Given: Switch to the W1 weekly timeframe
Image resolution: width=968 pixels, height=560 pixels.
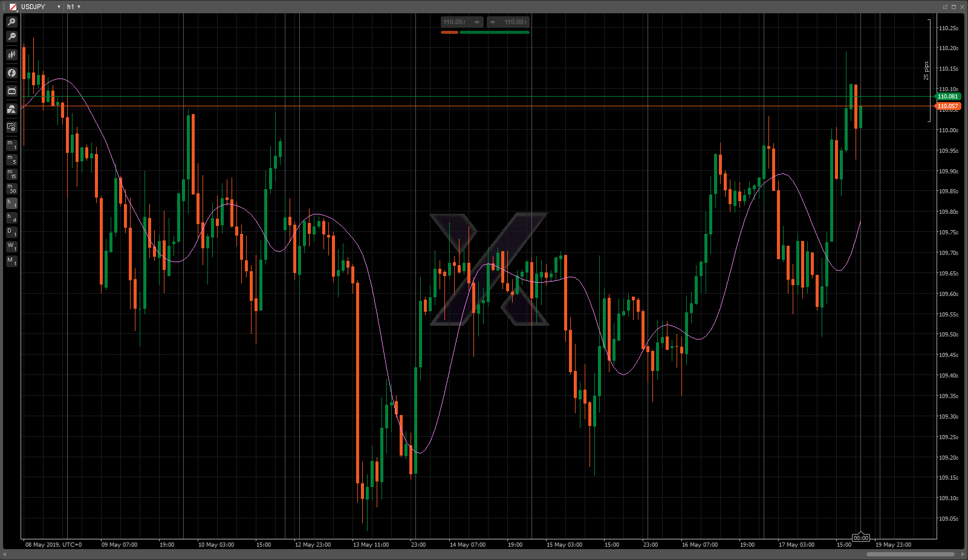Looking at the screenshot, I should click(11, 247).
